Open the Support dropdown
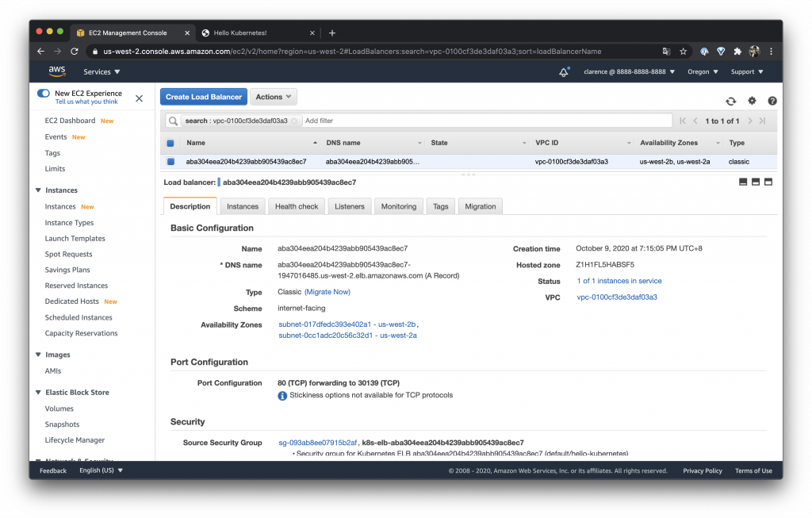The width and height of the screenshot is (812, 518). 747,72
